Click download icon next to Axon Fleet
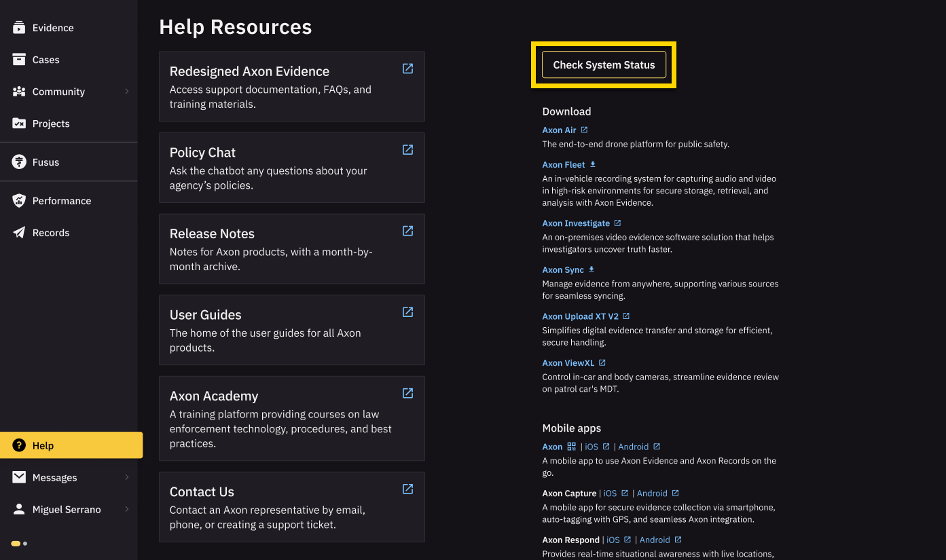This screenshot has height=560, width=946. click(x=593, y=164)
